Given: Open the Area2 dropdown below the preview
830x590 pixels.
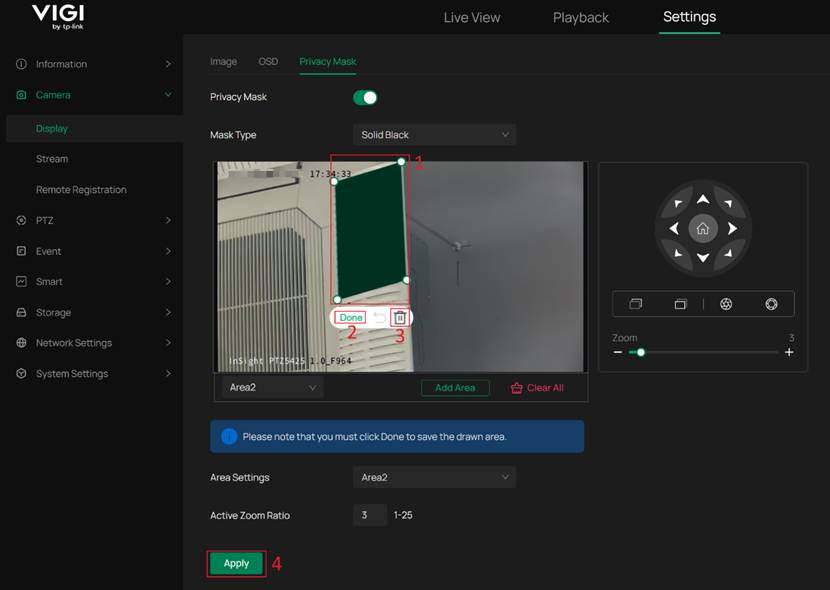Looking at the screenshot, I should (272, 388).
